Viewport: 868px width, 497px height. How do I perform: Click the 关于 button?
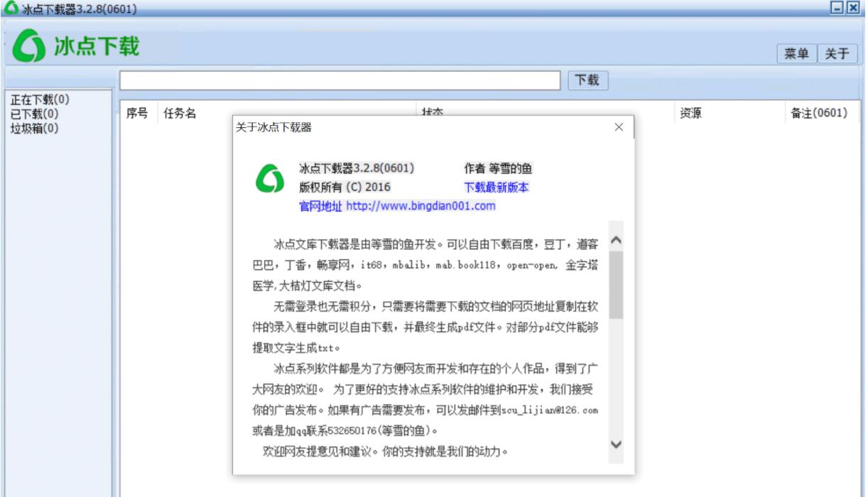837,53
